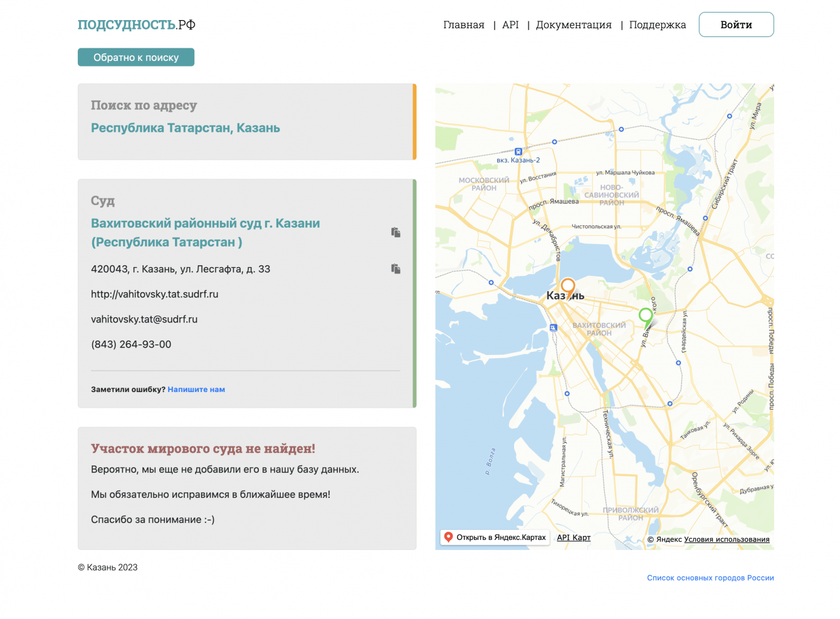The image size is (840, 619).
Task: Open the Документация page
Action: [574, 25]
